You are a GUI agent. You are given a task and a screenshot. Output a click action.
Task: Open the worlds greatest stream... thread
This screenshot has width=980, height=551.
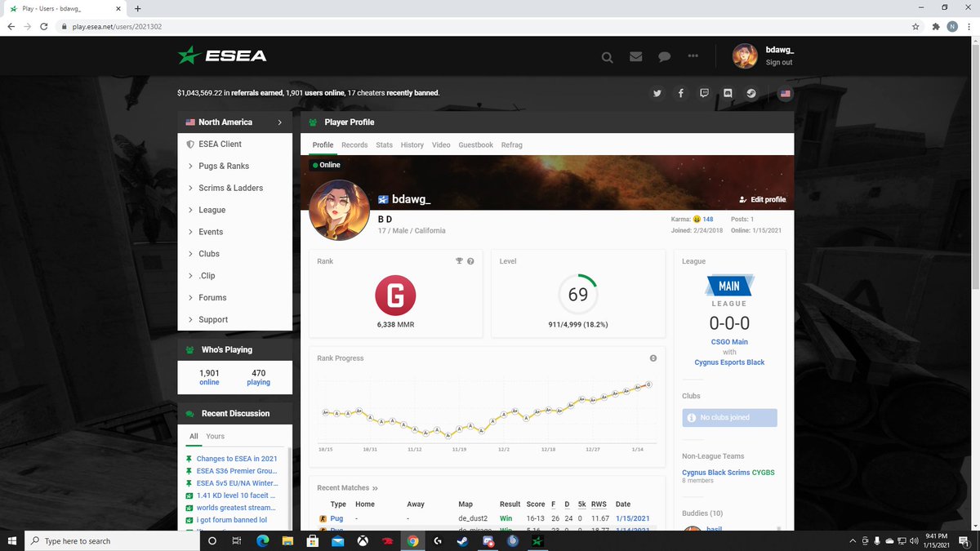(x=237, y=508)
